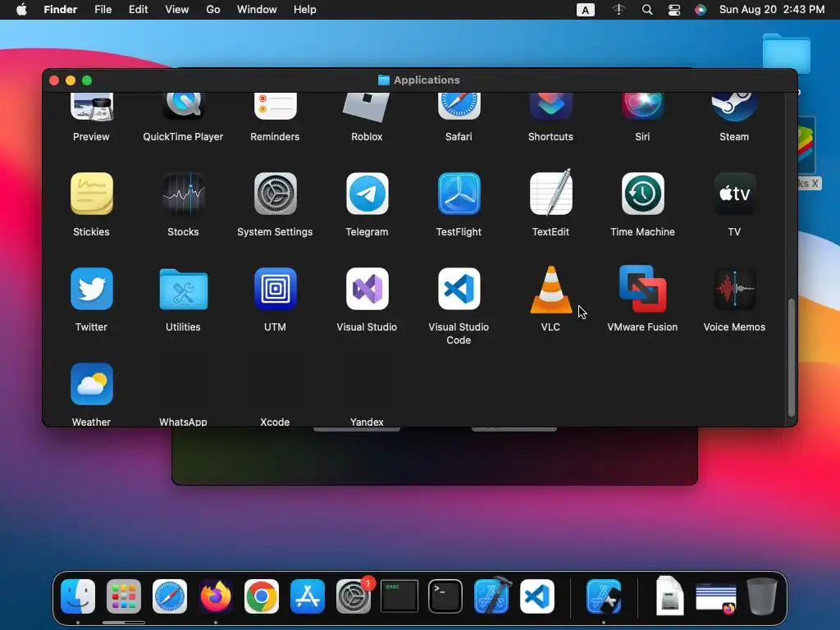Open the Voice Memos app icon
This screenshot has width=840, height=630.
[x=734, y=289]
